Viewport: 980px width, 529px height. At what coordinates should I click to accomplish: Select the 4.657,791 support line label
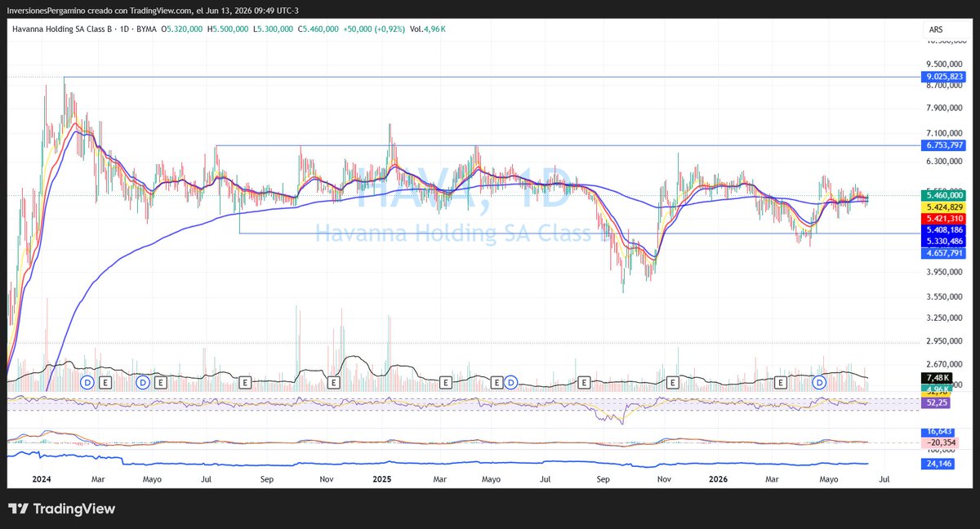point(944,254)
